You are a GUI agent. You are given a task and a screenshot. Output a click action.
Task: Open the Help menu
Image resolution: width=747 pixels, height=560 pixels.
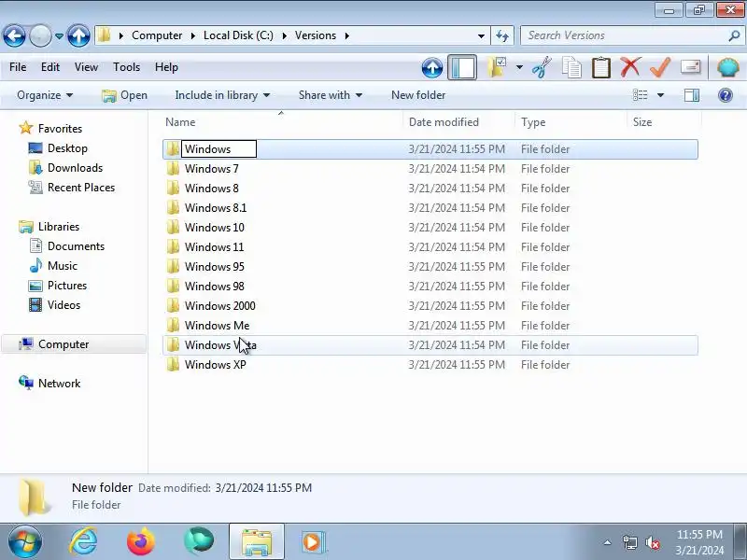166,67
